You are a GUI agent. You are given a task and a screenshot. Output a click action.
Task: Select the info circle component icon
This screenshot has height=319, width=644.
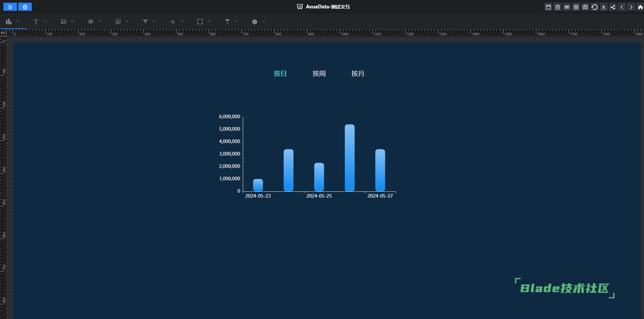(255, 22)
